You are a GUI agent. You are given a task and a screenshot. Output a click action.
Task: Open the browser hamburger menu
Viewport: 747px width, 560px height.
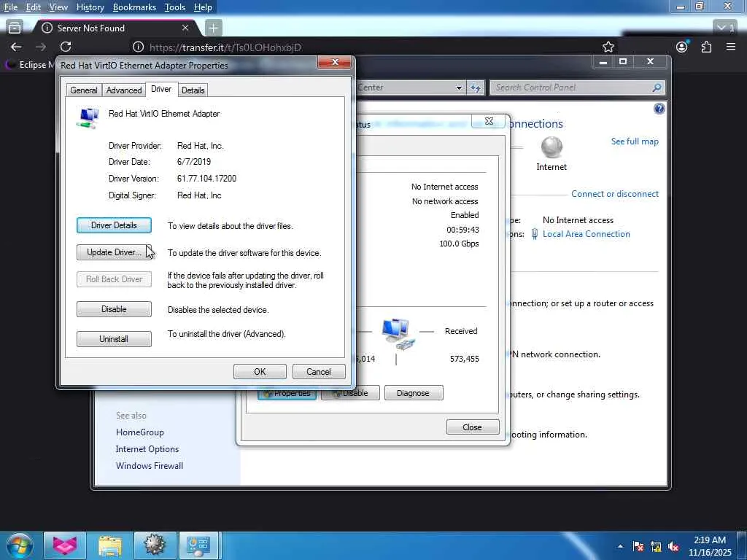coord(731,47)
